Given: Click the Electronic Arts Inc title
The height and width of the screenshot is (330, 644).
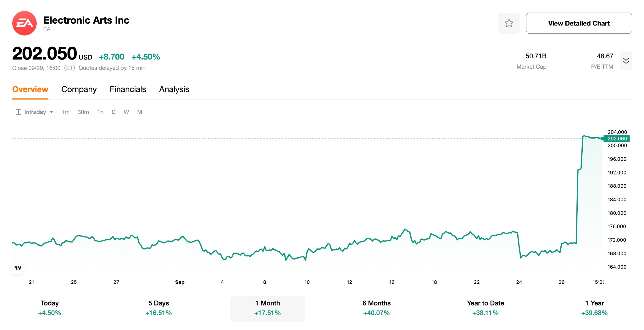Looking at the screenshot, I should coord(86,20).
